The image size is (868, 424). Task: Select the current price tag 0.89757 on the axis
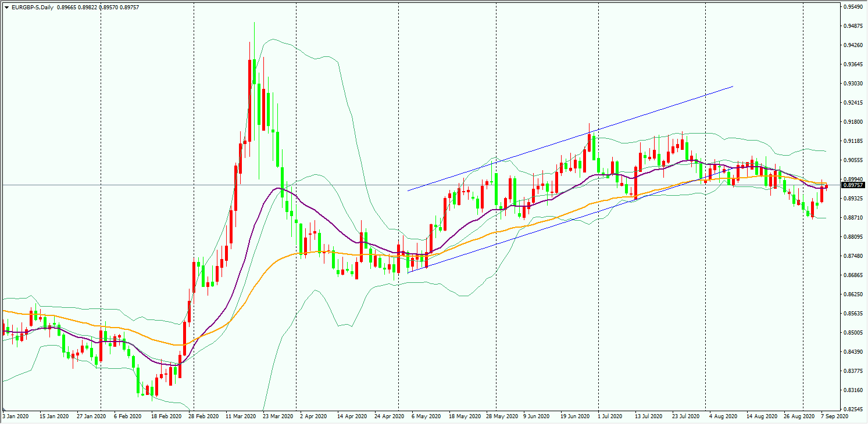(x=853, y=185)
